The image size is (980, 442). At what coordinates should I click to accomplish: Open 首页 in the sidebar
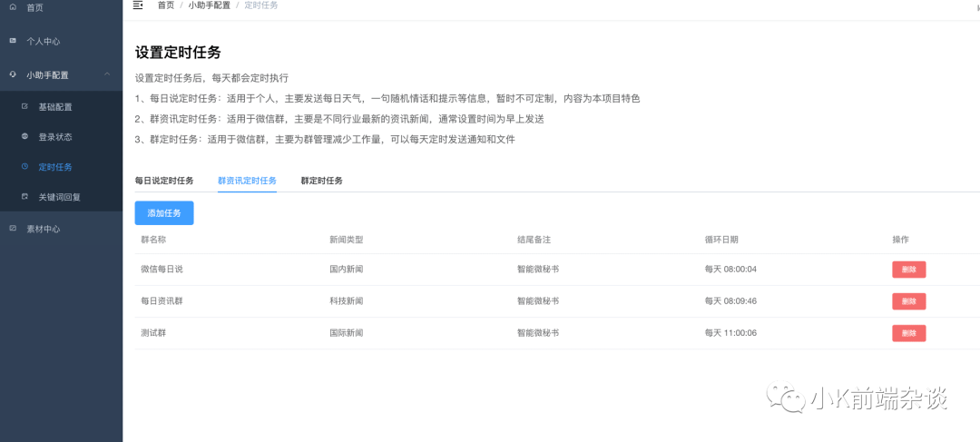(x=35, y=7)
